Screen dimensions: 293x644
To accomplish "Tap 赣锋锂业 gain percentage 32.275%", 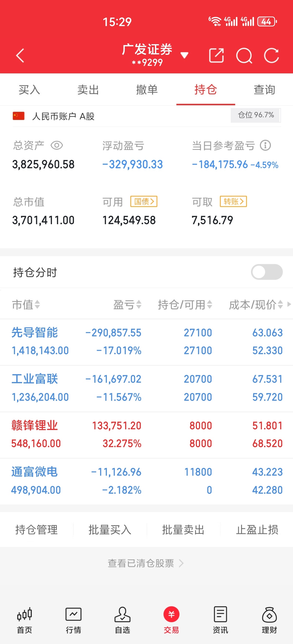I will click(122, 443).
